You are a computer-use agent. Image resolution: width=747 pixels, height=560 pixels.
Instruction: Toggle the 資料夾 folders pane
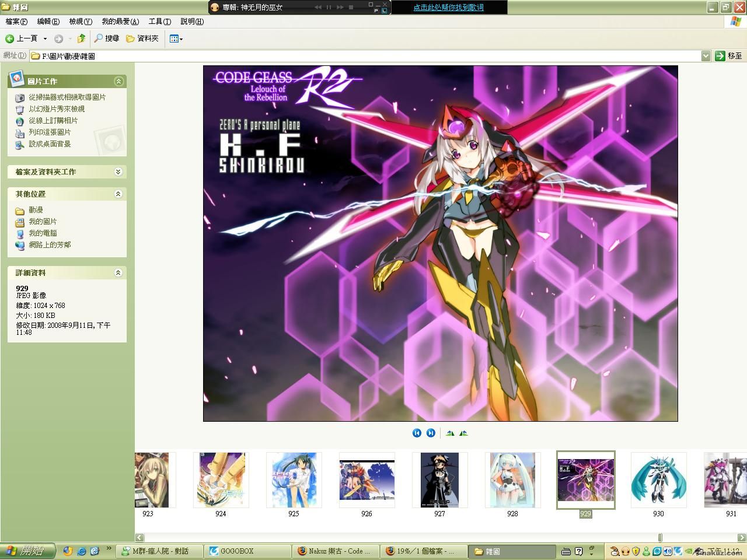[x=142, y=38]
